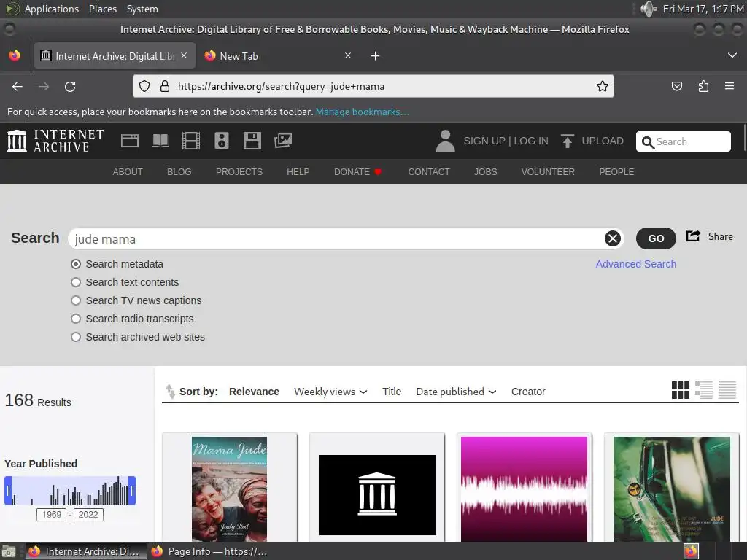Select Search metadata radio option
747x560 pixels.
pos(76,264)
